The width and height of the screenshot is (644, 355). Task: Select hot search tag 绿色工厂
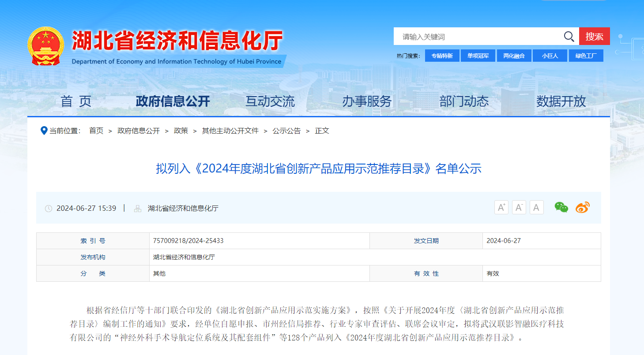586,56
